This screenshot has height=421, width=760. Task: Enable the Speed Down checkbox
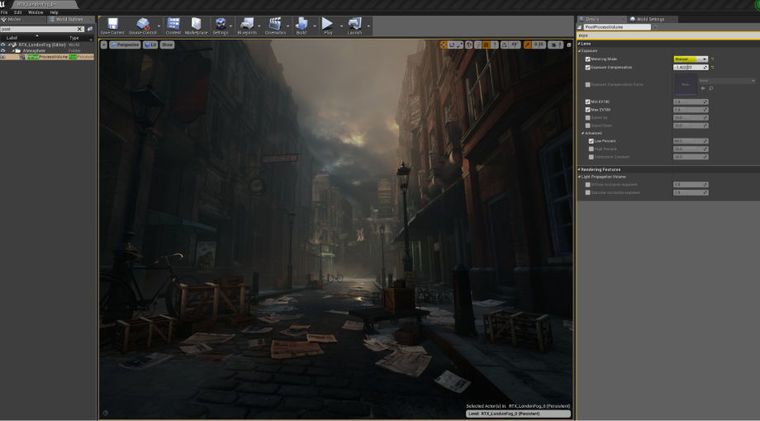coord(588,125)
